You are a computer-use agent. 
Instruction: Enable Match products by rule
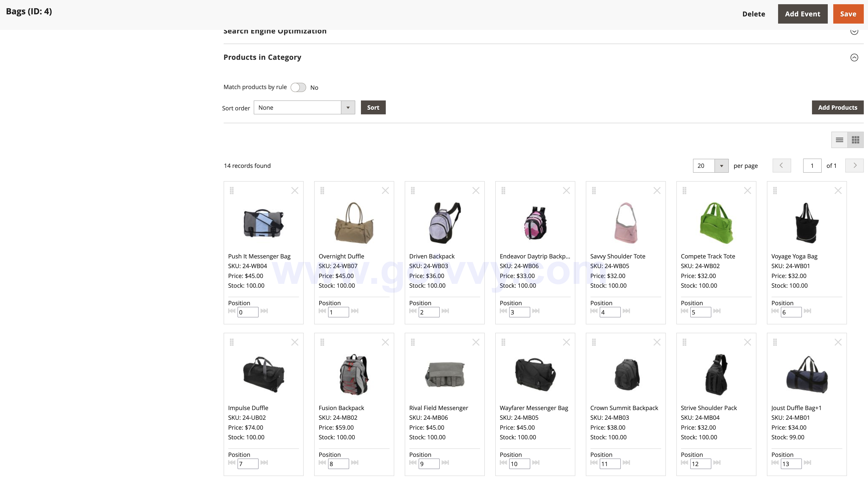(x=298, y=87)
